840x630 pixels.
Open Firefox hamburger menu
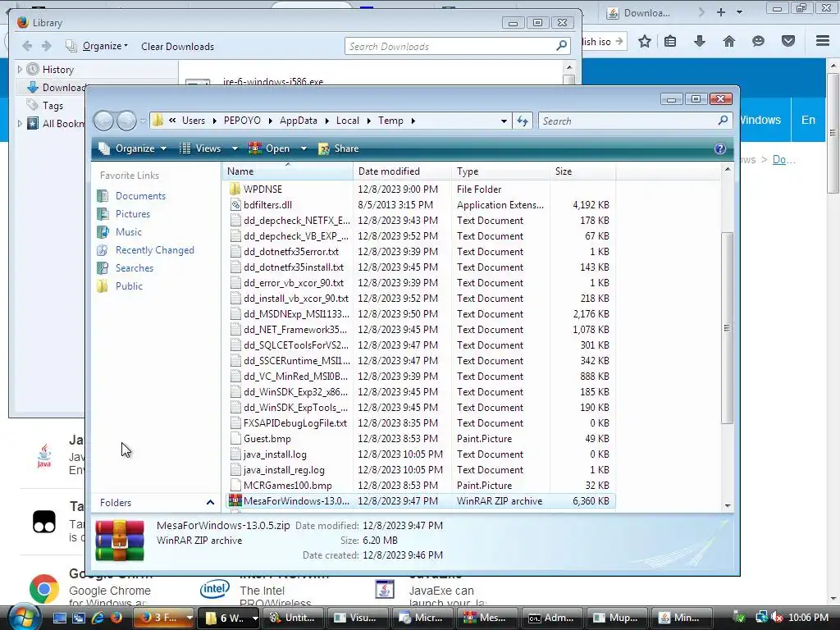point(823,41)
